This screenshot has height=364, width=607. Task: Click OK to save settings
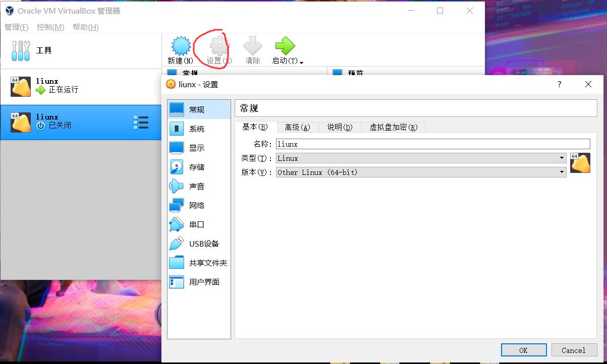tap(524, 350)
